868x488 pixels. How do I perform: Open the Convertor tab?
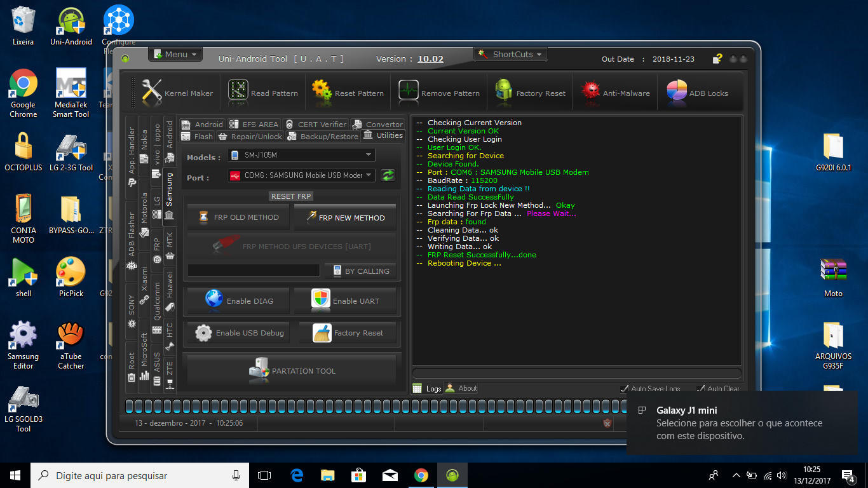tap(377, 125)
